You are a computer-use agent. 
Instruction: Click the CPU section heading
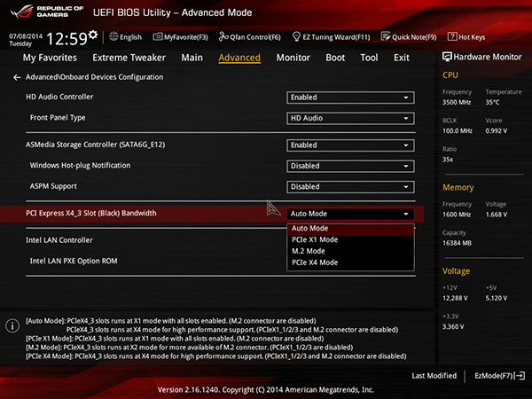tap(450, 75)
